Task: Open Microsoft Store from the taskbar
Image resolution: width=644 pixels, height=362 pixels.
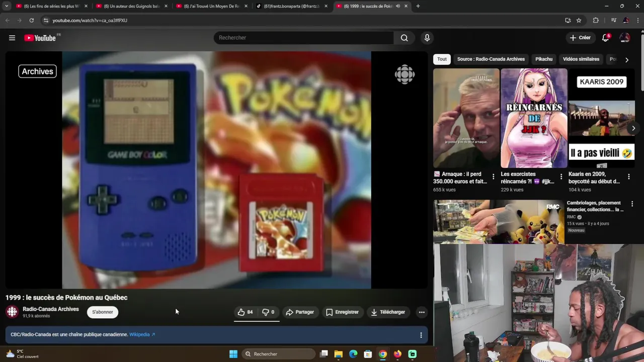Action: pyautogui.click(x=368, y=354)
